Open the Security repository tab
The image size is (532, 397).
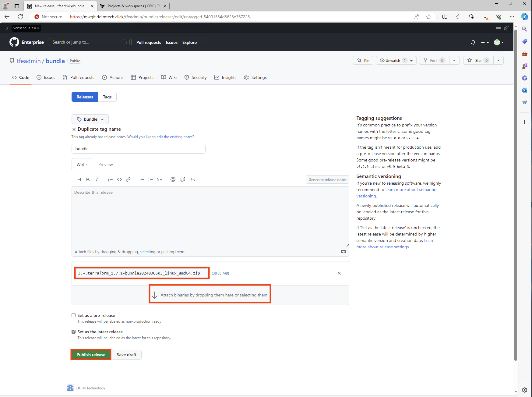click(196, 77)
